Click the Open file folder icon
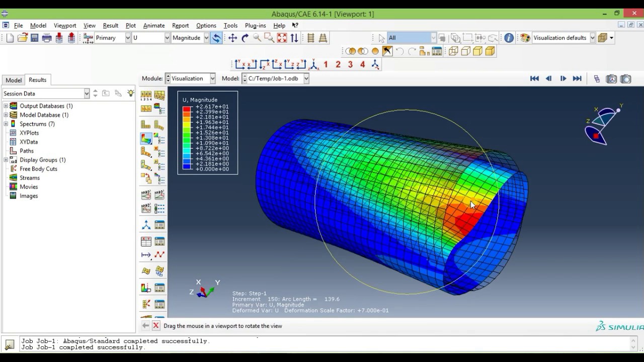 pyautogui.click(x=23, y=38)
